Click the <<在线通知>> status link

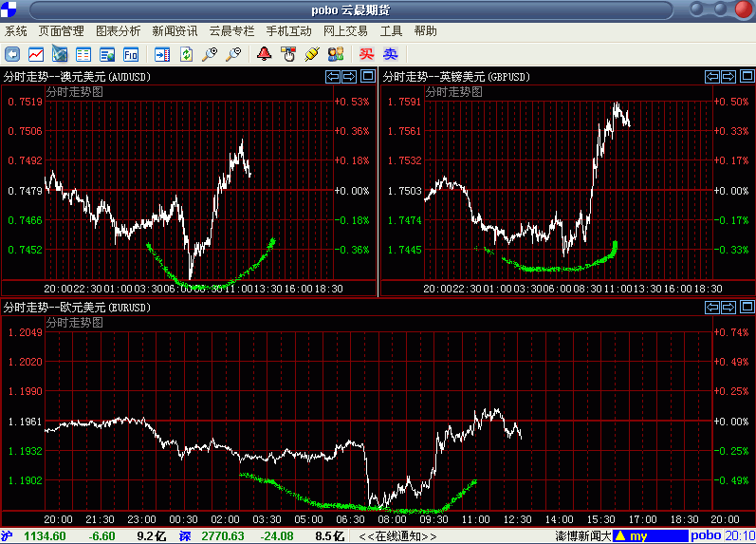397,536
